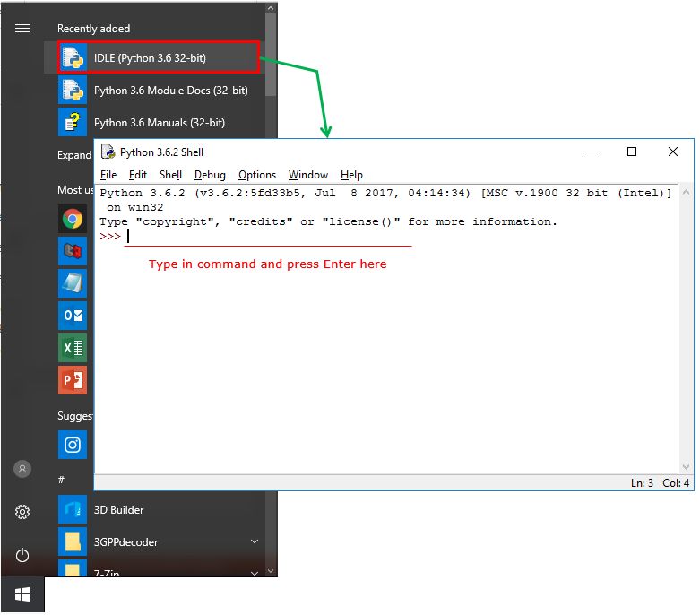Viewport: 700px width, 615px height.
Task: Open the Debug menu
Action: tap(210, 175)
